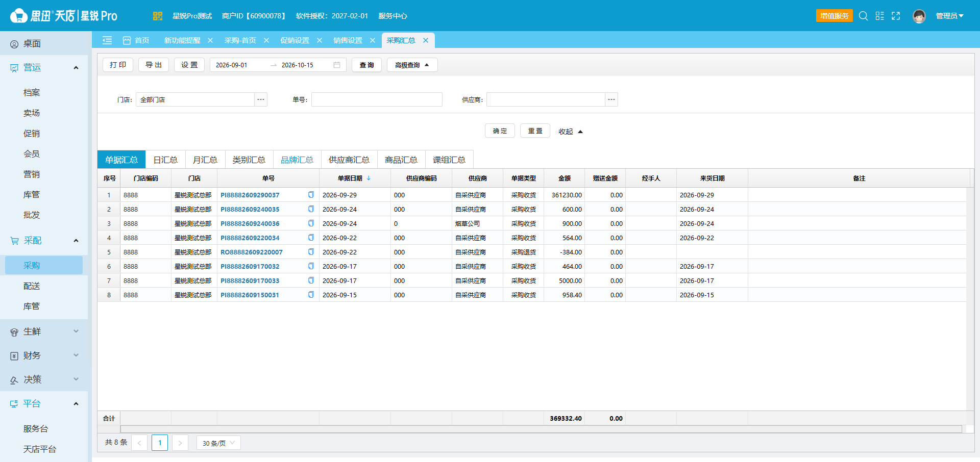
Task: Copy order number PI88882609150031
Action: [311, 295]
